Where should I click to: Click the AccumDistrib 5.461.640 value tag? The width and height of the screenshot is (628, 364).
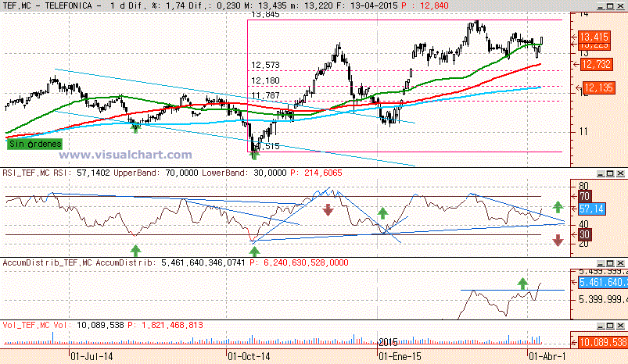tap(603, 283)
